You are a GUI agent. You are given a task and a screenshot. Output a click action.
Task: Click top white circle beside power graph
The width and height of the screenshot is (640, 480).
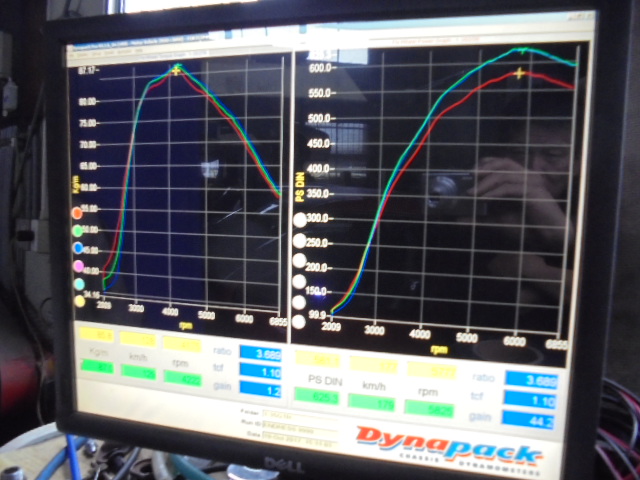[x=299, y=220]
